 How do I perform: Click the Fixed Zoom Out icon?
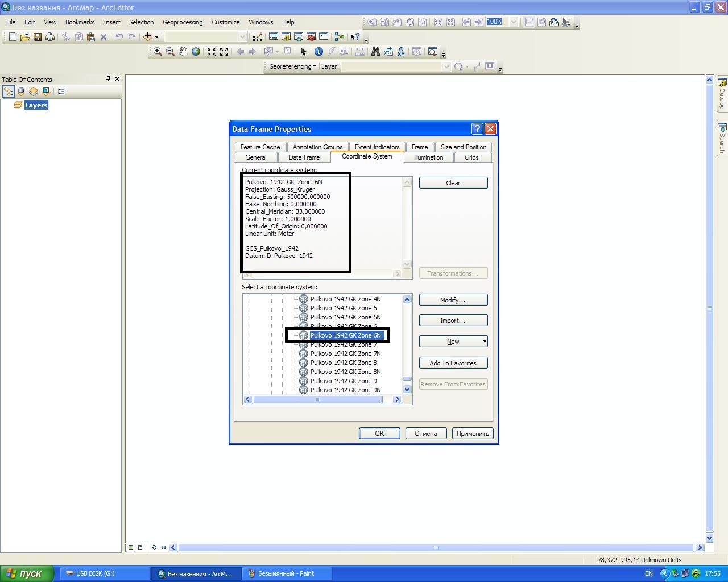(x=224, y=52)
